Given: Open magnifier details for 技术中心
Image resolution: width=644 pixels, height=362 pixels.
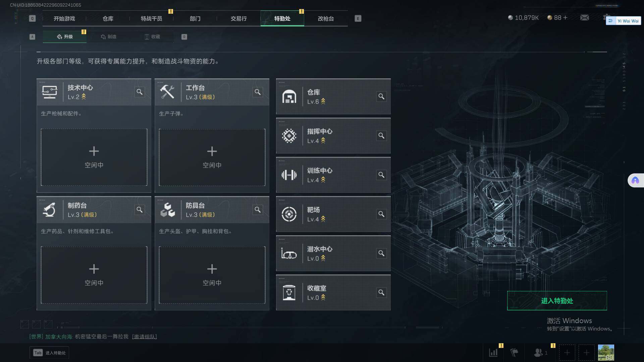Looking at the screenshot, I should pos(140,92).
